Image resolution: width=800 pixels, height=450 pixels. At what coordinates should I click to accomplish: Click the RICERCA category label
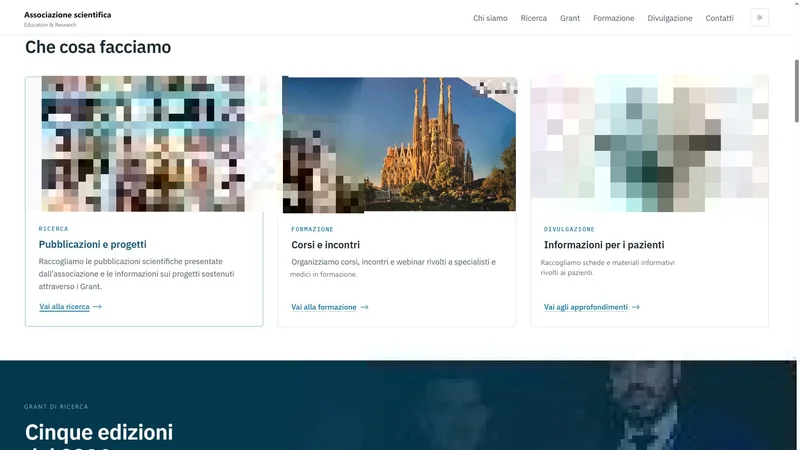[54, 229]
